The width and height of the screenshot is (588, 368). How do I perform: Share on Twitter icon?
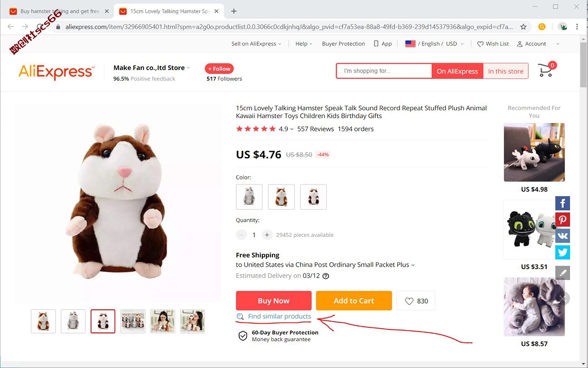click(562, 252)
